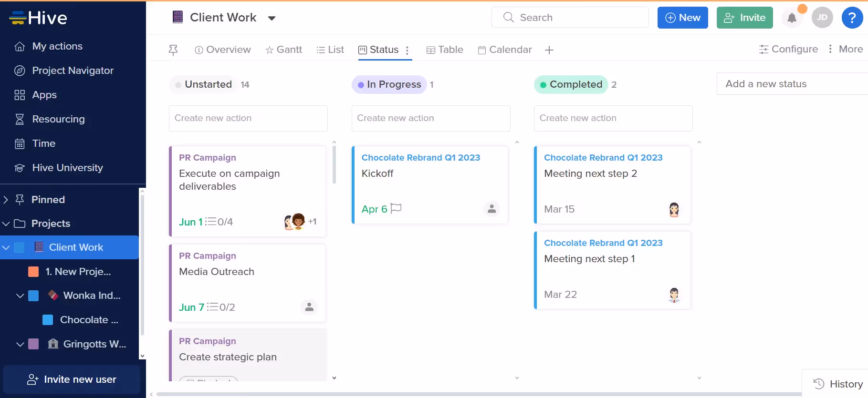This screenshot has width=868, height=398.
Task: Click the Gringotts project building icon
Action: click(53, 344)
